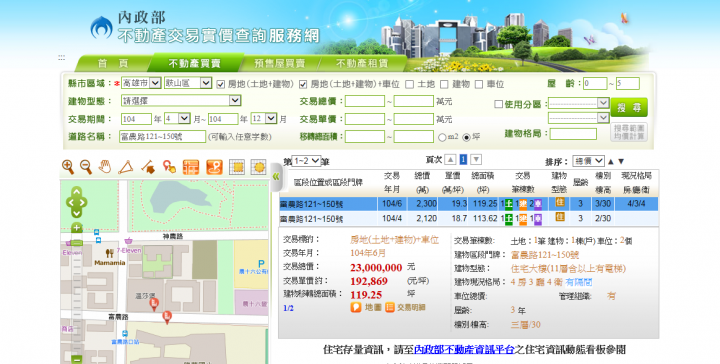Click the 交易明細 list icon
Screen dimensions: 720x364
point(390,308)
